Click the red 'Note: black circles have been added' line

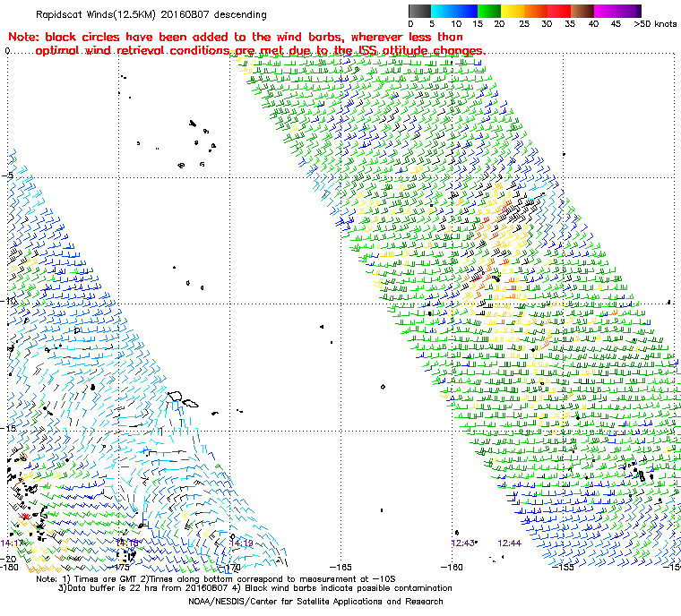(236, 37)
